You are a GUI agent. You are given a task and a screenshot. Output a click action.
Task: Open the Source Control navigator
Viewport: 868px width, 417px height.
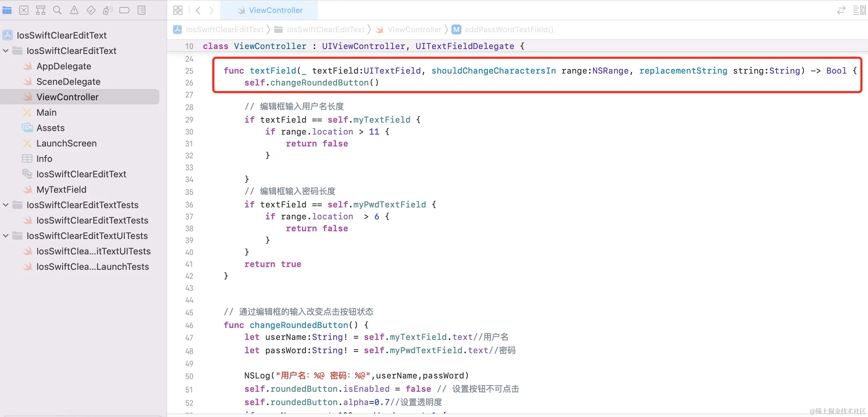pyautogui.click(x=24, y=10)
